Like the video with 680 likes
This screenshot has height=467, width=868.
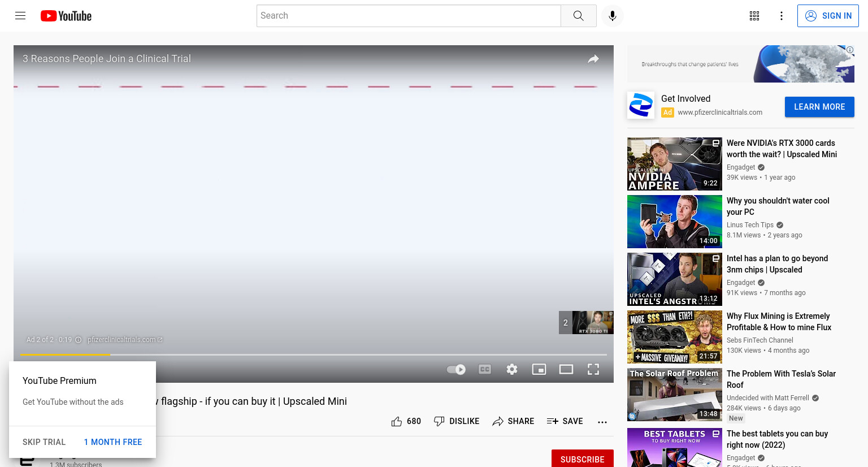tap(406, 421)
